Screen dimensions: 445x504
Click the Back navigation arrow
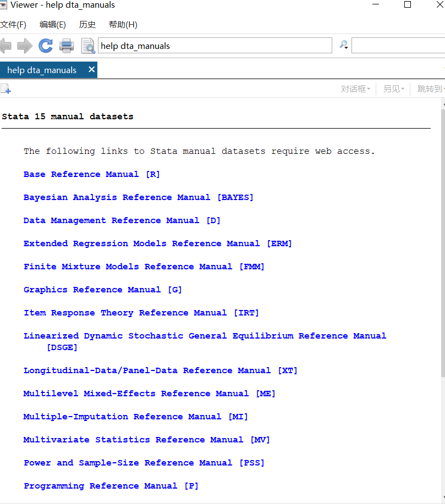(6, 46)
